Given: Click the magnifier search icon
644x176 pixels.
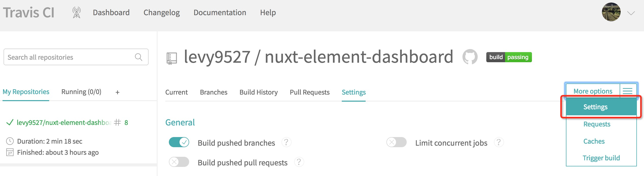Looking at the screenshot, I should point(138,57).
